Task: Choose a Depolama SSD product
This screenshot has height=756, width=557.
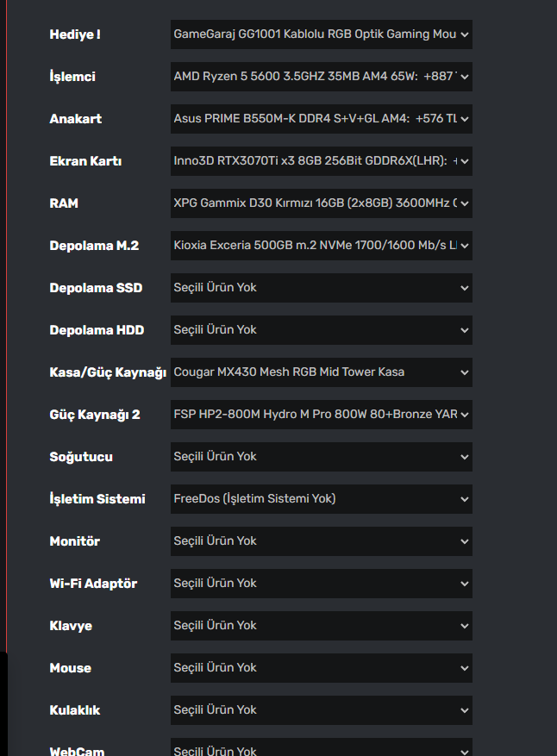Action: click(321, 288)
